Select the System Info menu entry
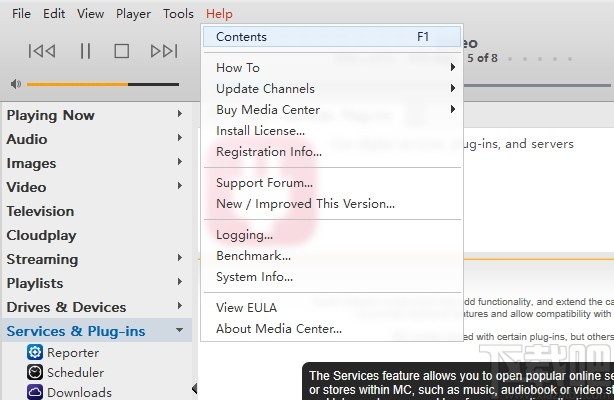Viewport: 614px width, 400px height. (x=254, y=277)
